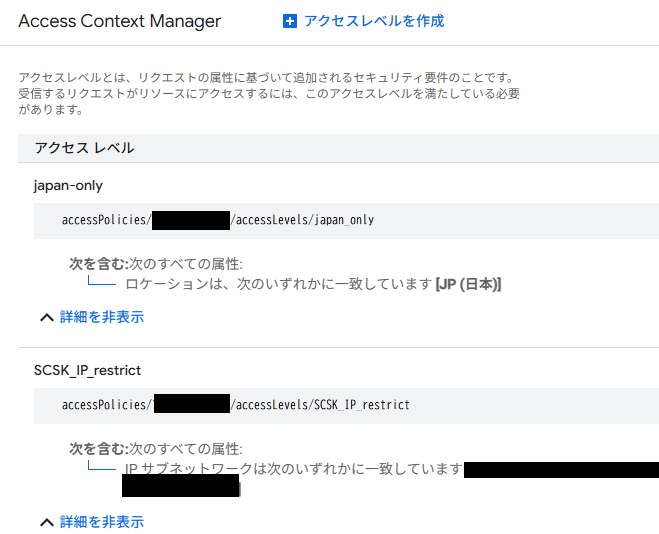Click the JP (日本) location value
Image resolution: width=659 pixels, height=534 pixels.
click(x=469, y=285)
